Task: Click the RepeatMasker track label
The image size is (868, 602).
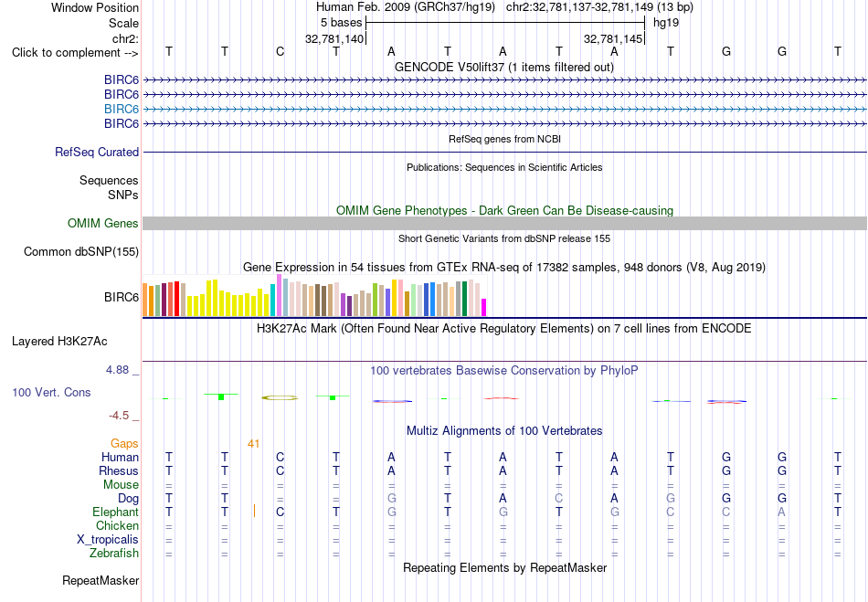Action: (x=101, y=580)
